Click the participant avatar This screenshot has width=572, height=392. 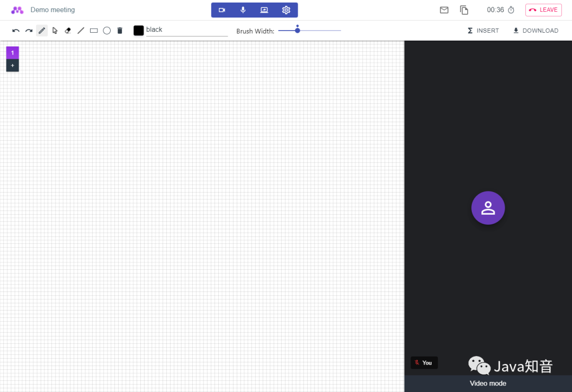(x=488, y=208)
